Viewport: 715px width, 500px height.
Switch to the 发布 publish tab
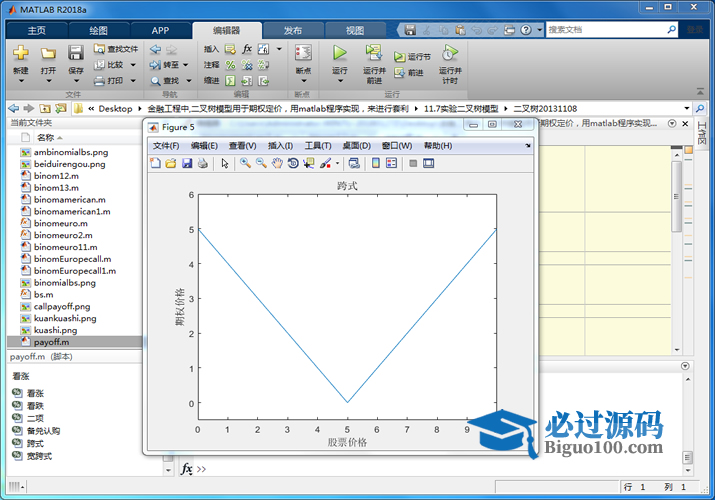[x=293, y=31]
